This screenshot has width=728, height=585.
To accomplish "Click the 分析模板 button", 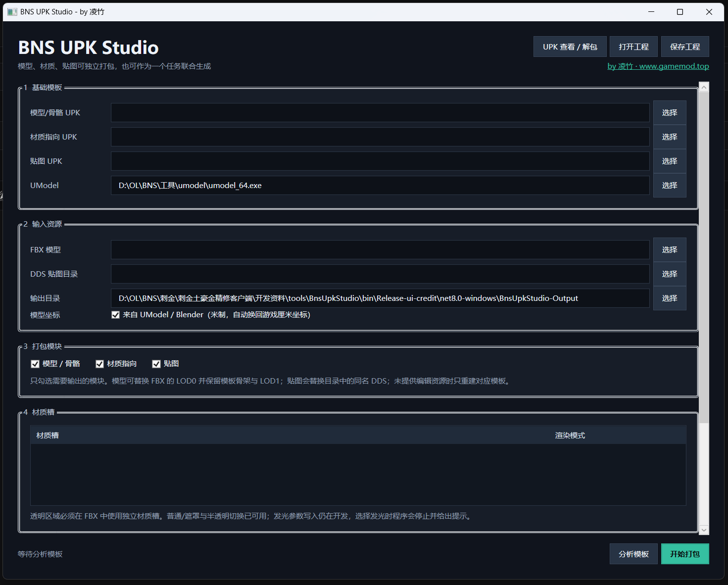I will pos(633,554).
